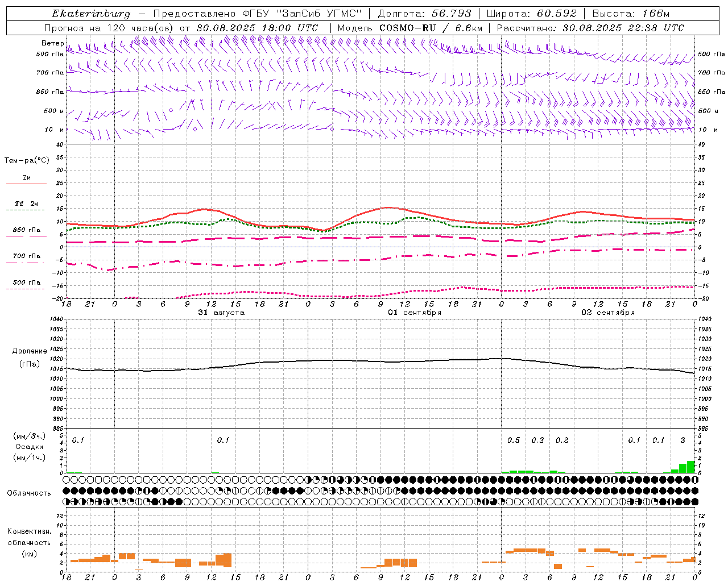Click the "0.3" precipitation amount value

pyautogui.click(x=538, y=440)
